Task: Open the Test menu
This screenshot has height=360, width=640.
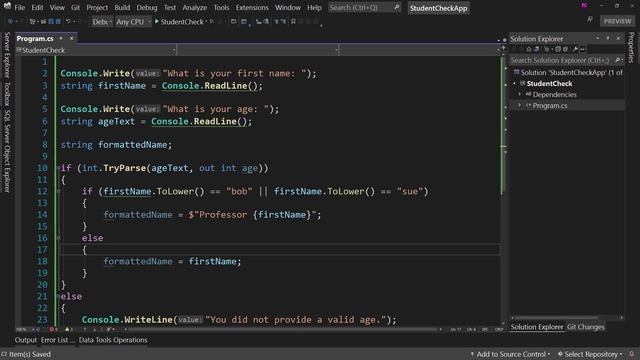Action: point(170,7)
